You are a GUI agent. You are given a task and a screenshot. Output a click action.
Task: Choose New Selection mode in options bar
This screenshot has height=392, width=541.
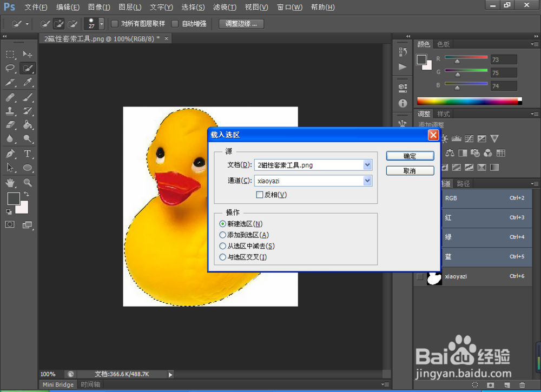[44, 24]
